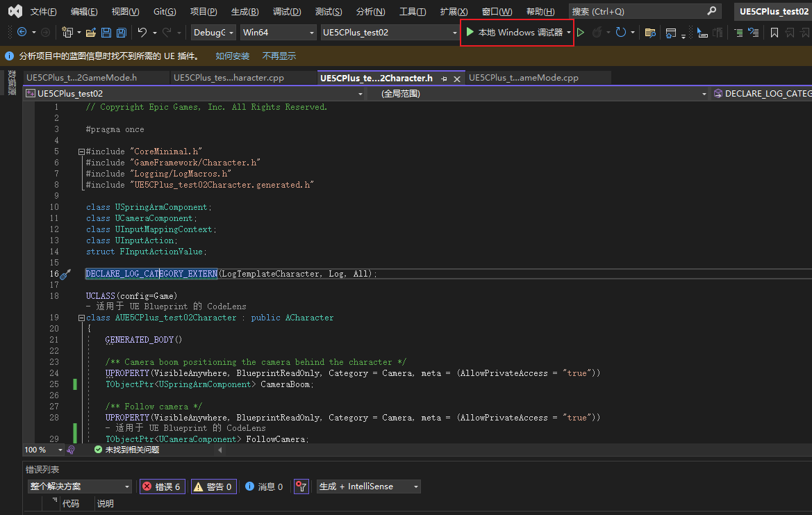Screen dimensions: 812x515
Task: Click the navigate backward arrow icon
Action: [22, 32]
